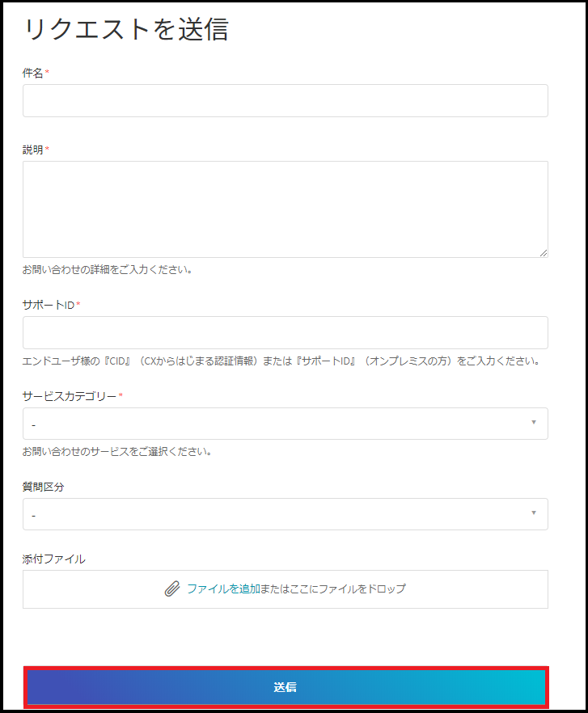Click the リクエストを送信 page heading
The image size is (588, 713).
[x=125, y=29]
